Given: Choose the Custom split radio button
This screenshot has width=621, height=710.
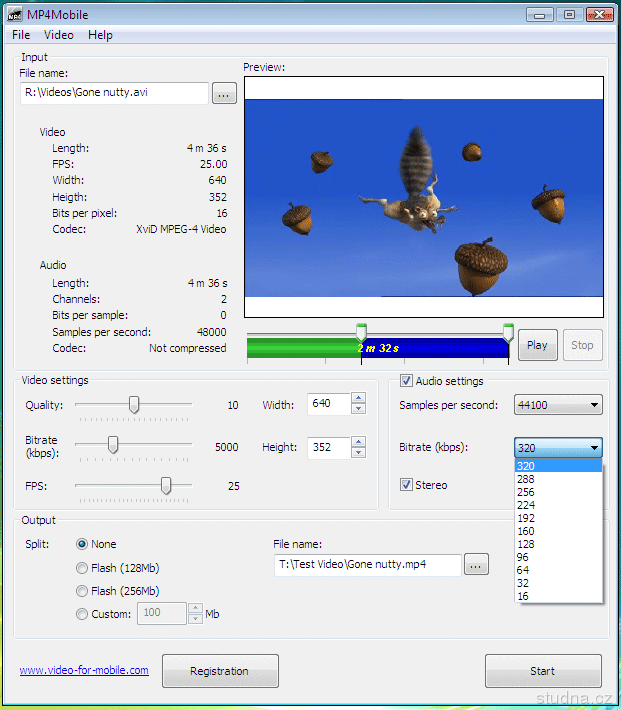Looking at the screenshot, I should [82, 614].
